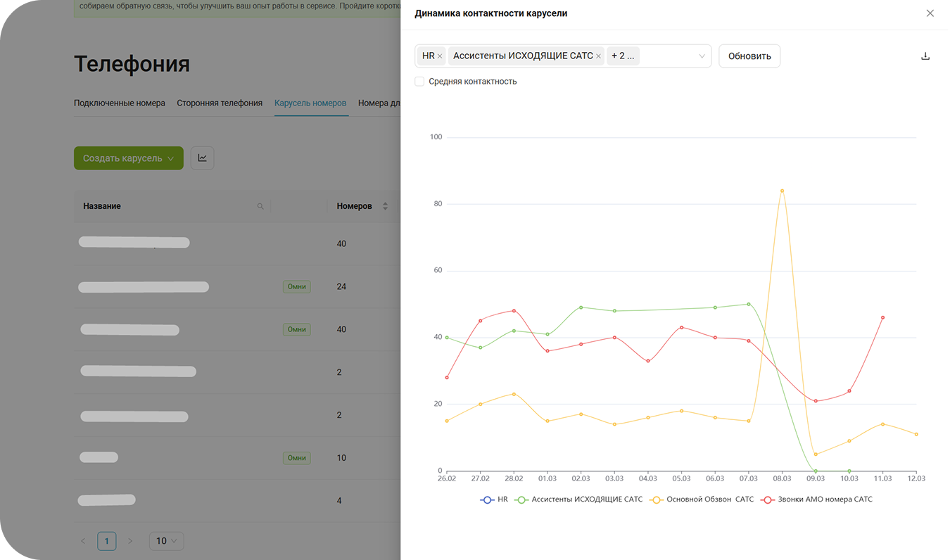Image resolution: width=950 pixels, height=560 pixels.
Task: Toggle the HR series in the legend
Action: pyautogui.click(x=494, y=499)
